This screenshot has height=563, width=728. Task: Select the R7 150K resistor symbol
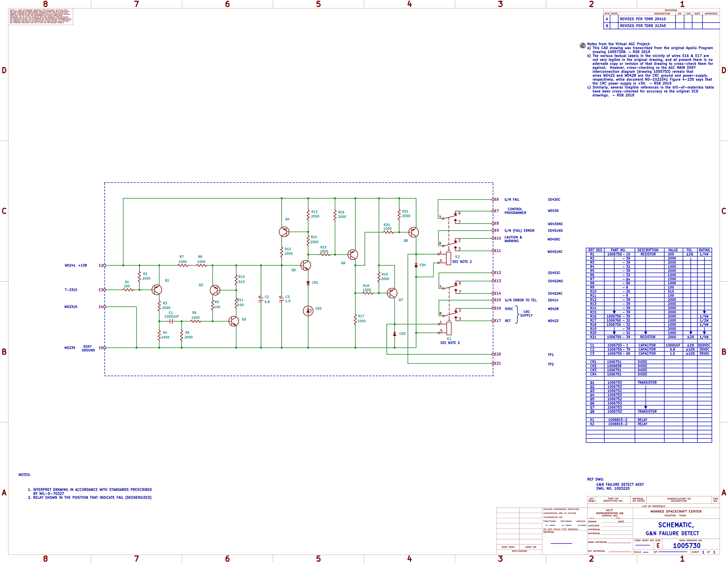click(x=183, y=265)
